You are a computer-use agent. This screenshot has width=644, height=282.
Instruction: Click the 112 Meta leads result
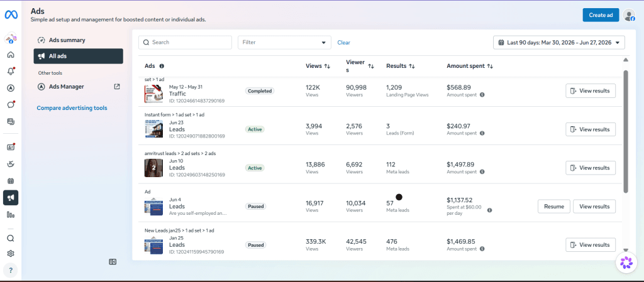[x=391, y=165]
